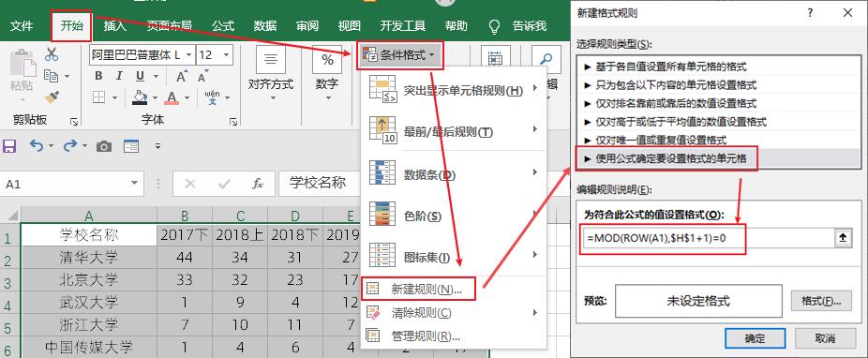The width and height of the screenshot is (868, 358).
Task: Open the Name Box A1 dropdown
Action: 135,184
